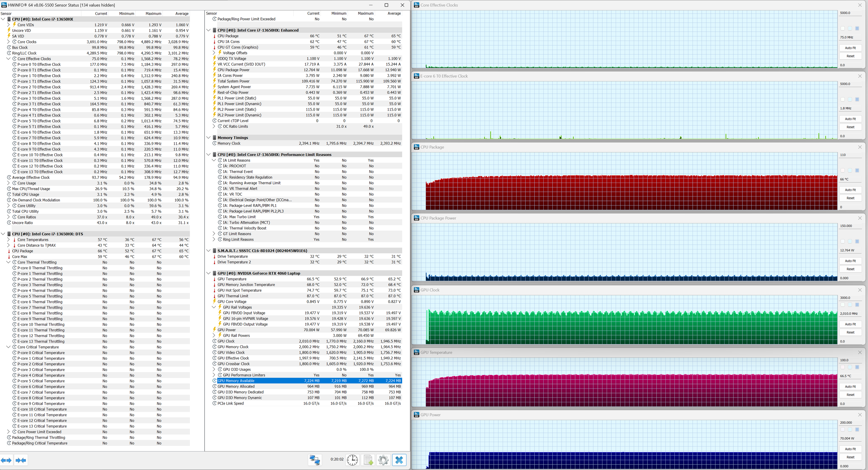Click Reset on GPU Temperature graph

pyautogui.click(x=850, y=395)
